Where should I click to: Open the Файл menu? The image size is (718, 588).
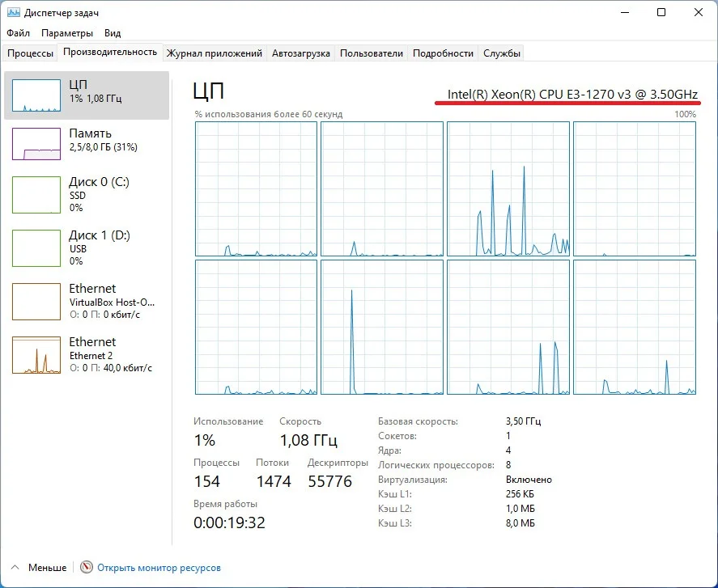click(19, 33)
